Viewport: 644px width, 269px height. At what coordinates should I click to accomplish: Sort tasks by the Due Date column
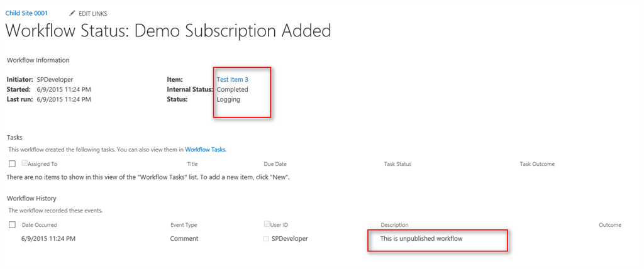click(x=275, y=164)
